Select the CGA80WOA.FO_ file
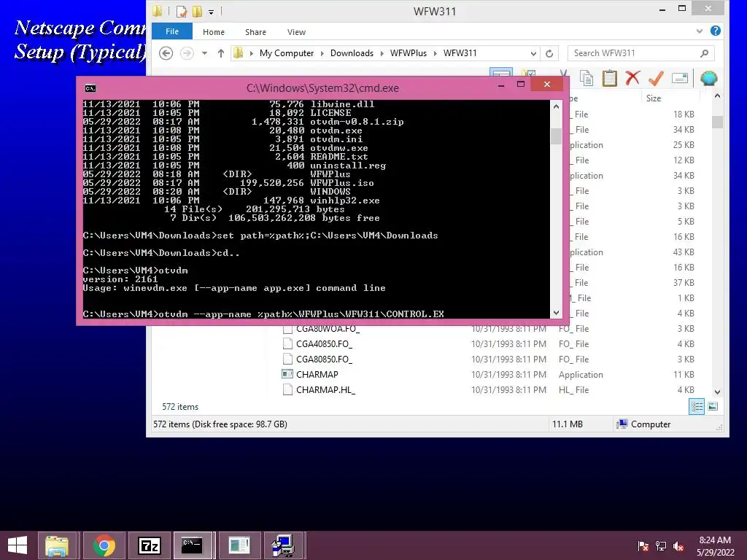This screenshot has height=560, width=747. coord(328,329)
